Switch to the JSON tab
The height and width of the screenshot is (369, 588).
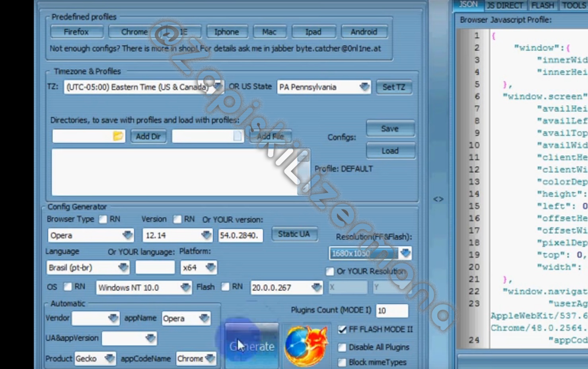tap(468, 5)
